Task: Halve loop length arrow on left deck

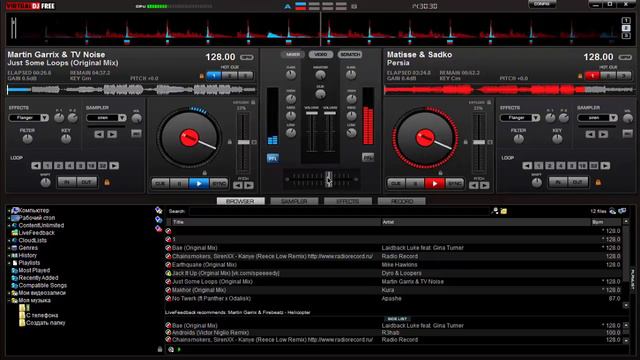Action: (36, 166)
